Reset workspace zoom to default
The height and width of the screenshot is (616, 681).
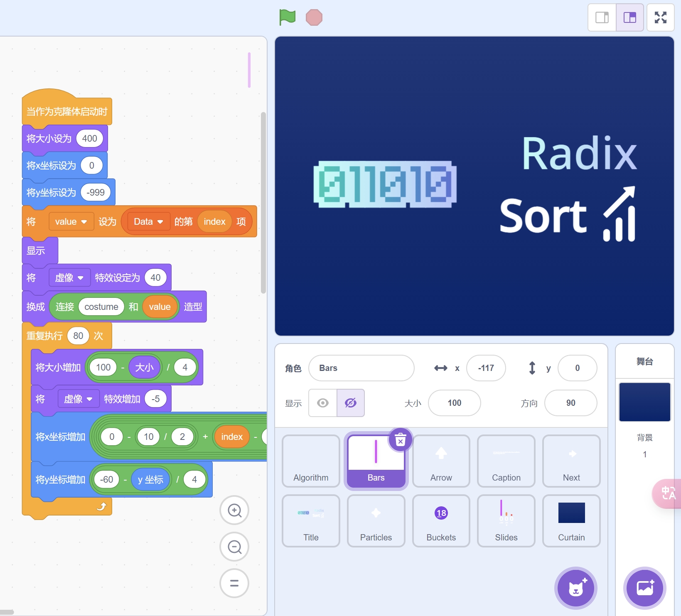(x=234, y=583)
